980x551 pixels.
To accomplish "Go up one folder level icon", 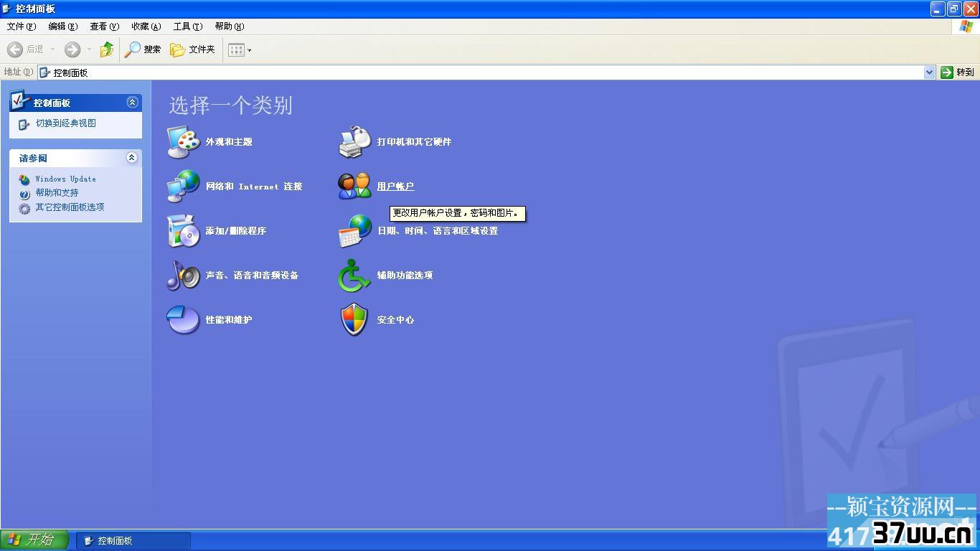I will click(107, 50).
